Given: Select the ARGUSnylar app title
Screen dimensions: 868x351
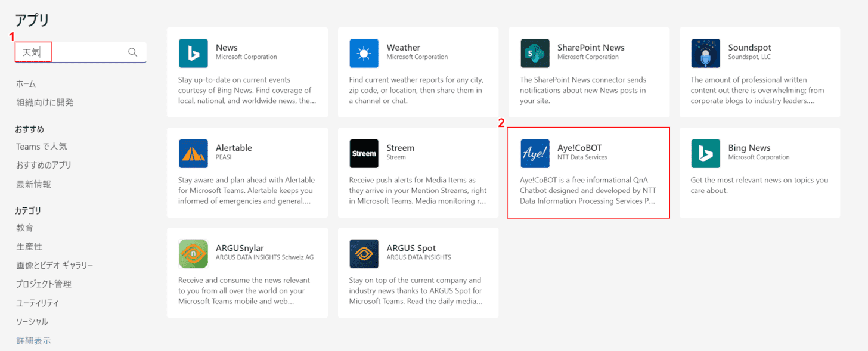Looking at the screenshot, I should (240, 248).
